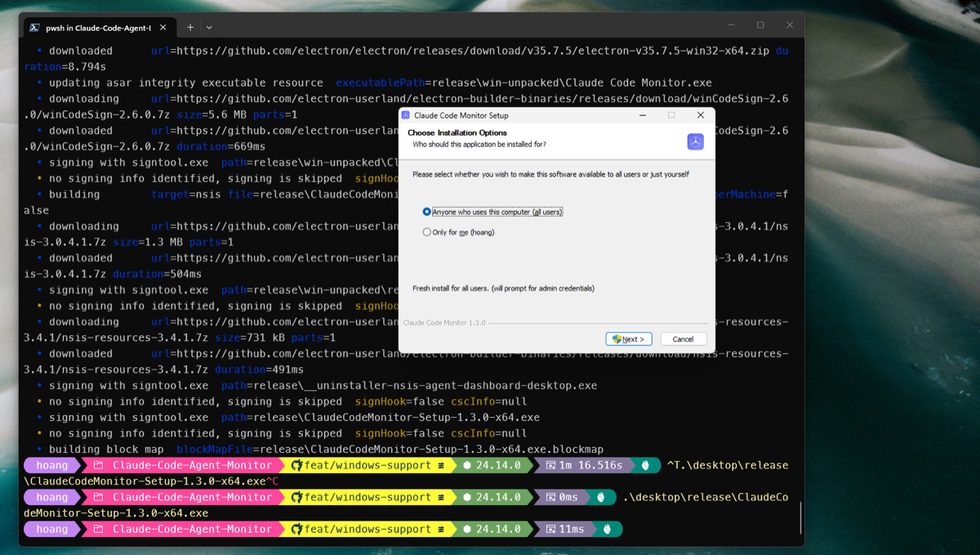Click the PowerShell icon on the tab
This screenshot has width=980, height=555.
coord(34,27)
